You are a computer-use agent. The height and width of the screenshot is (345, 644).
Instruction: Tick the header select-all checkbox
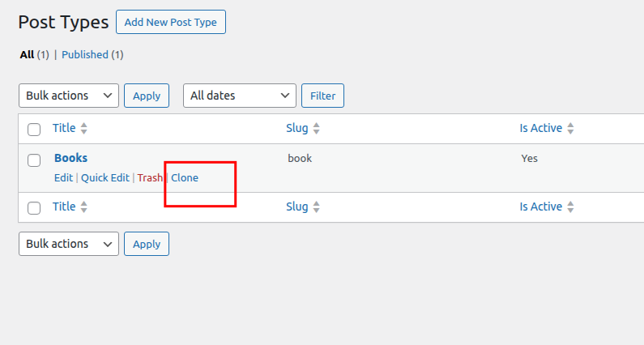(x=34, y=130)
